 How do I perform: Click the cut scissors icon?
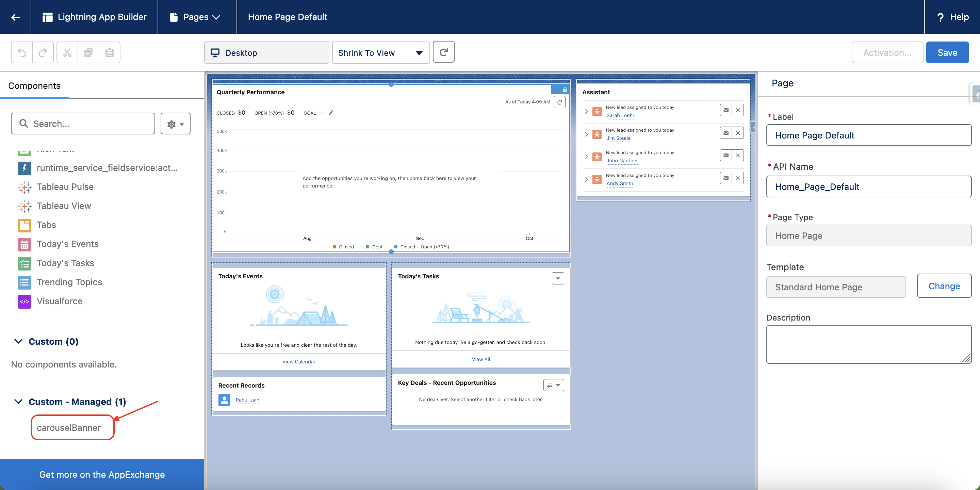(x=67, y=52)
